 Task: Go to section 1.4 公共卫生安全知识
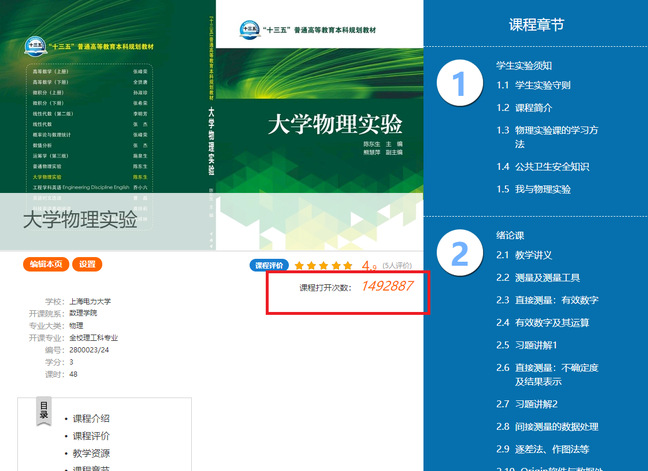tap(552, 167)
